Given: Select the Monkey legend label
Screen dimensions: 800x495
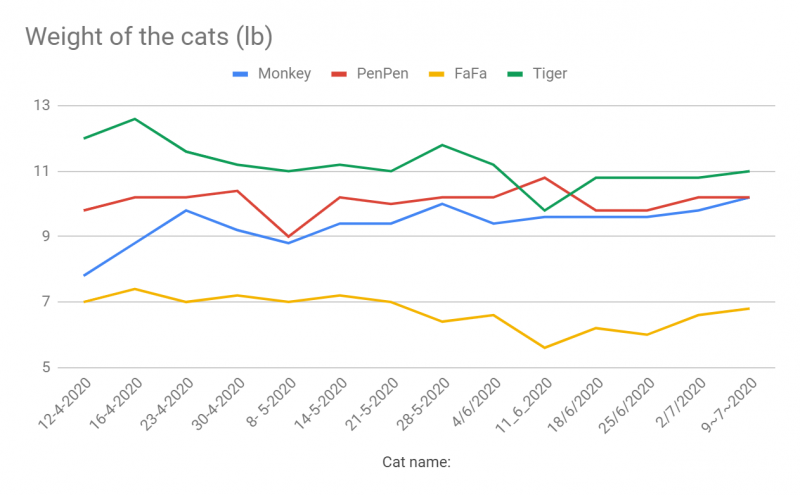Looking at the screenshot, I should tap(285, 73).
